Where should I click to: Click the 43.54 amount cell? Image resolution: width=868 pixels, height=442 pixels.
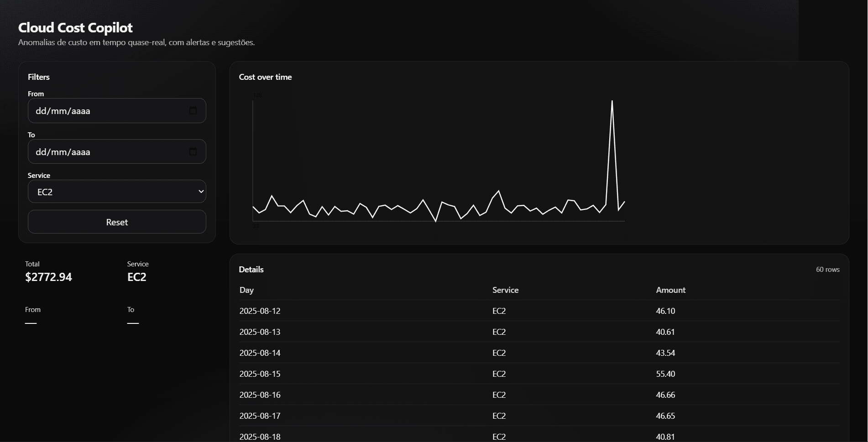(665, 353)
